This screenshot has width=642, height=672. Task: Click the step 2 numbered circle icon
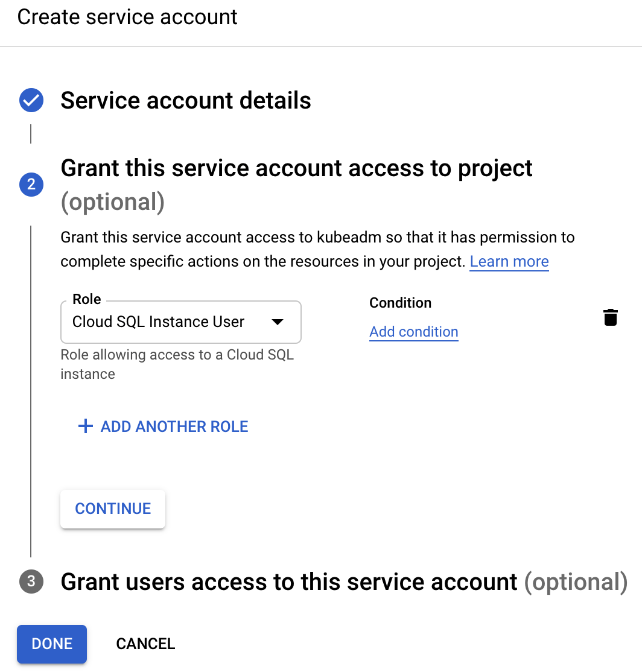(x=31, y=185)
